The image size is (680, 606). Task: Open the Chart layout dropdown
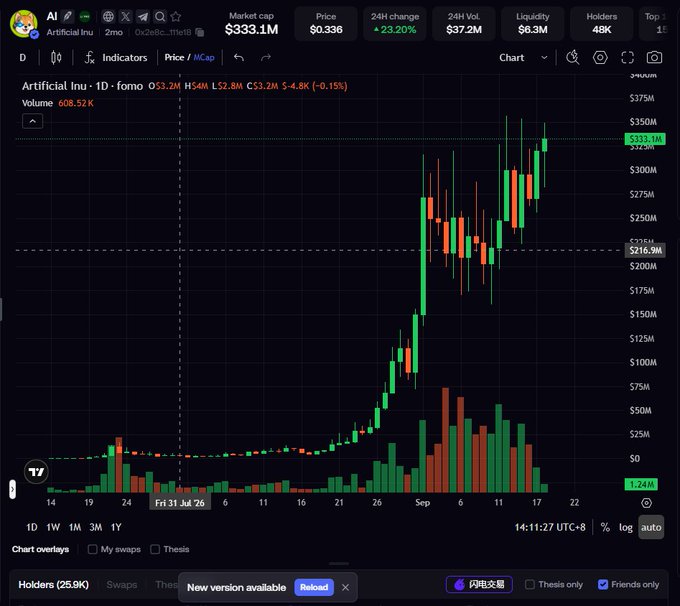523,57
